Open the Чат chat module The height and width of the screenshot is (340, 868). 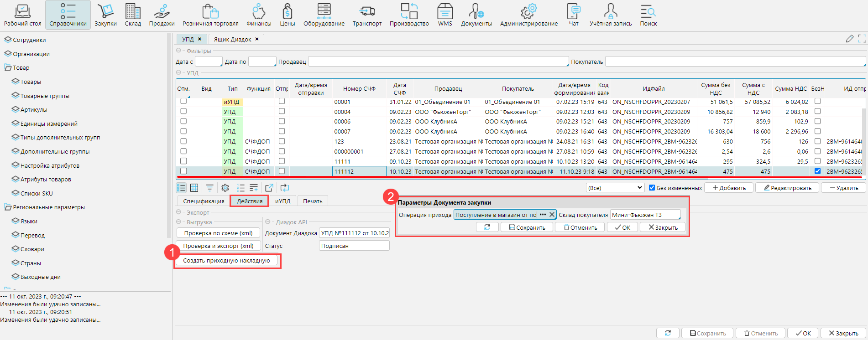574,15
